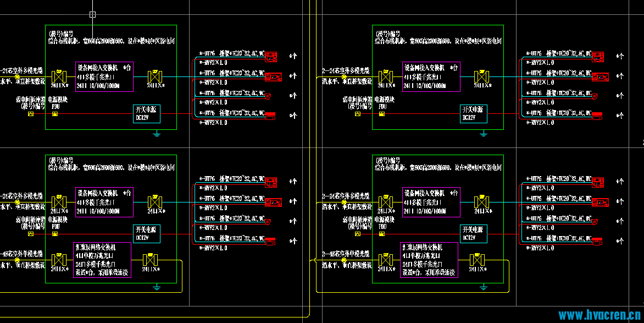Select the patch panel right of lower-right aggregation switch
Screen dimensions: 644x323
[x=477, y=260]
